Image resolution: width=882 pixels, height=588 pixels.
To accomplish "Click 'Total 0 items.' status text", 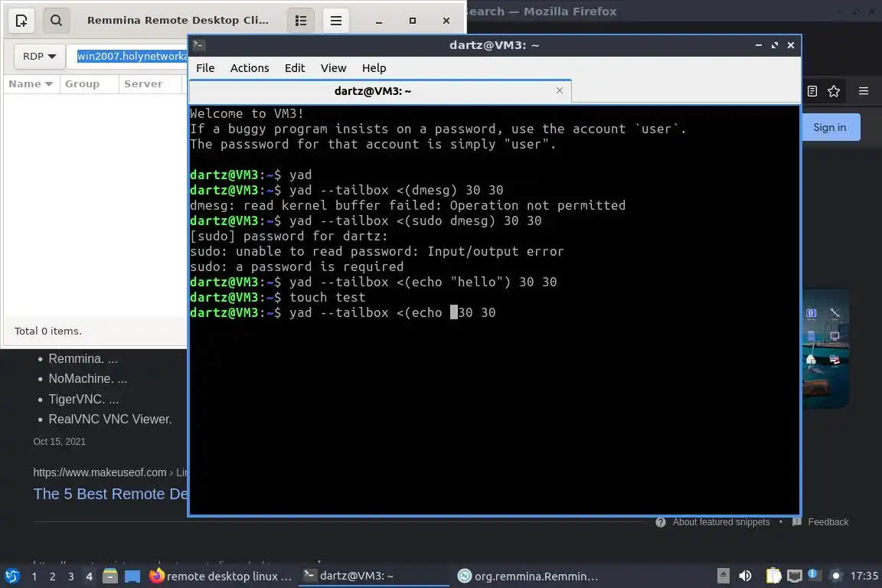I will (47, 332).
